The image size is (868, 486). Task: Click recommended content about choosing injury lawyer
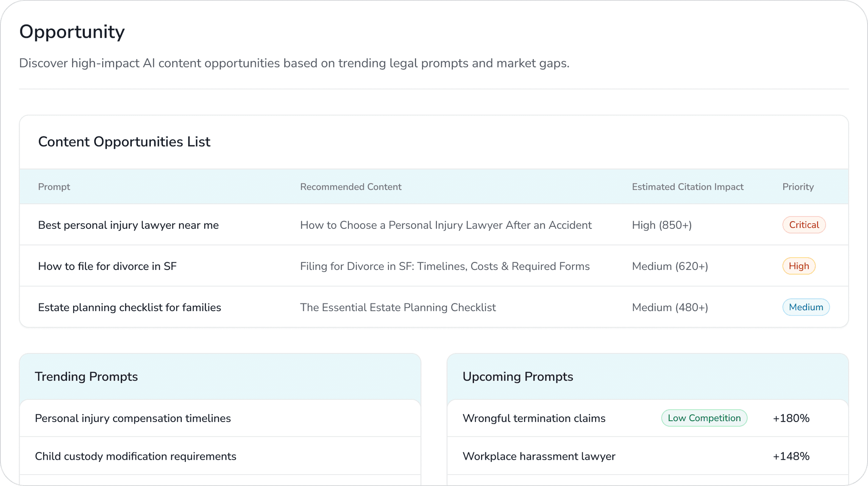click(x=446, y=225)
